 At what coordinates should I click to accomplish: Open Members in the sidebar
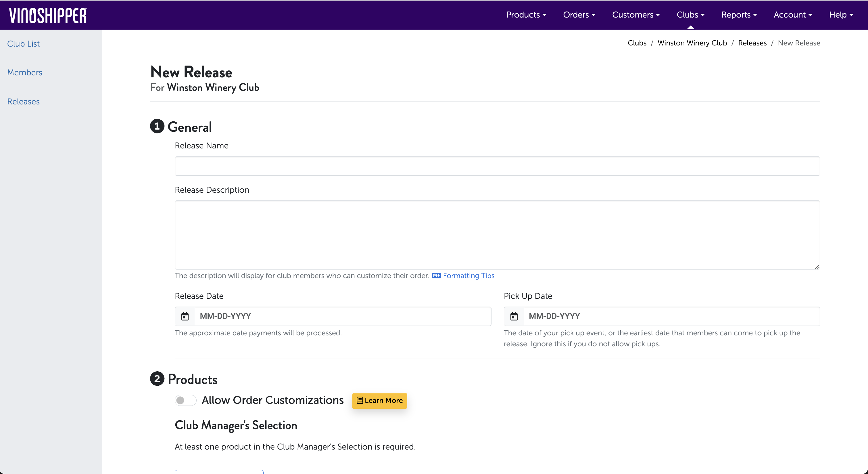click(25, 72)
